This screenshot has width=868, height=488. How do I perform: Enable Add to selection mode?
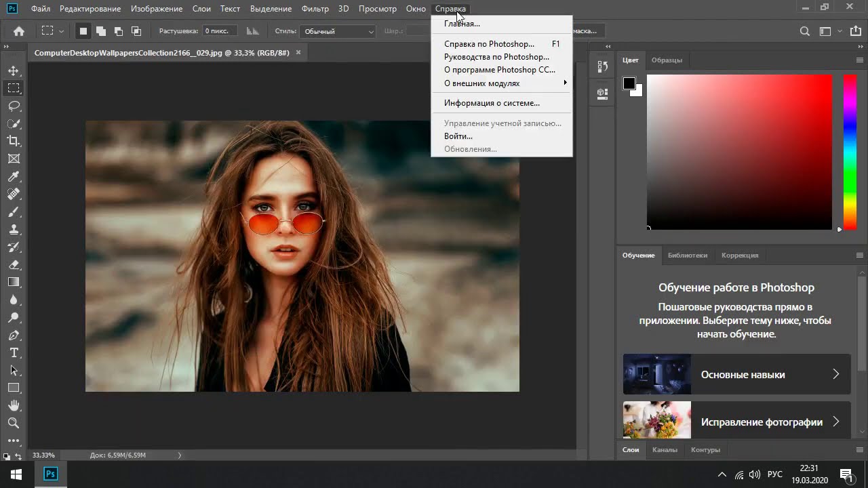[x=101, y=31]
